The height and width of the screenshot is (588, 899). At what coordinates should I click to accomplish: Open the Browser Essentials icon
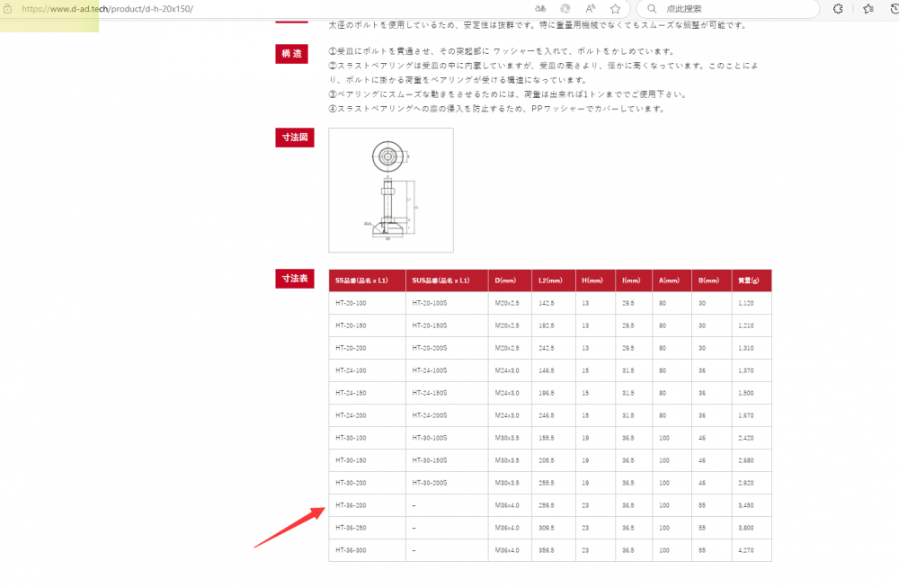[x=837, y=8]
